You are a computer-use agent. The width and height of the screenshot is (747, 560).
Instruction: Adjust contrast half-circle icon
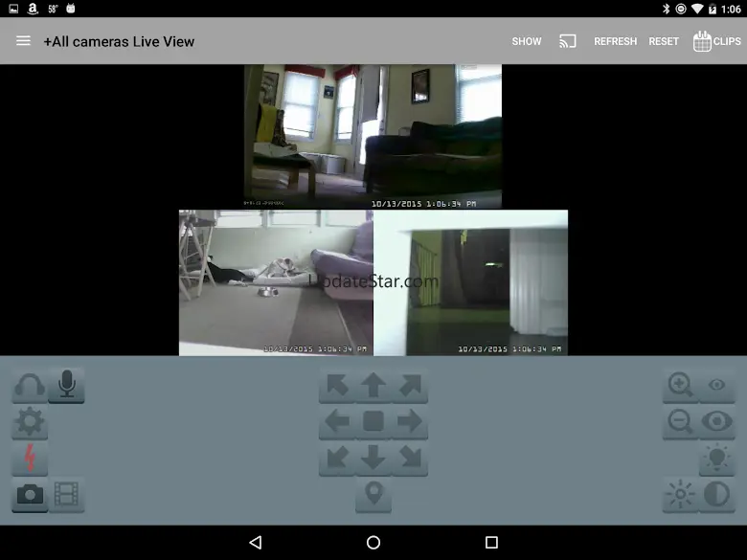tap(717, 495)
